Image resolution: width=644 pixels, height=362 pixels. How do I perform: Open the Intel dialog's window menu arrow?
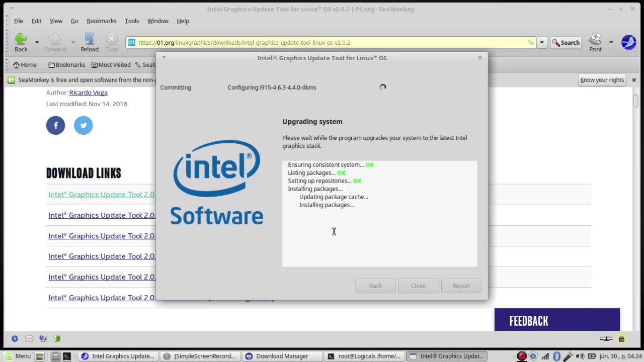(164, 57)
